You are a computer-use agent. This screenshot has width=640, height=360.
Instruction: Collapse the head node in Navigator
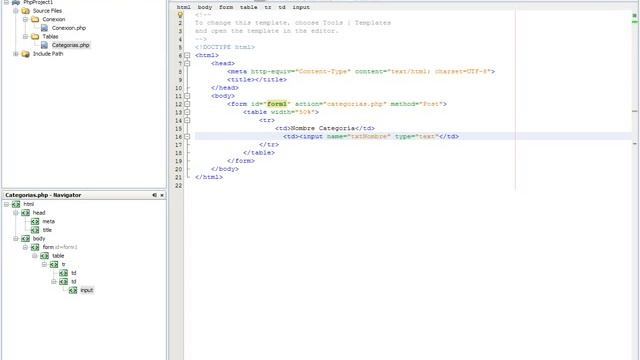16,213
